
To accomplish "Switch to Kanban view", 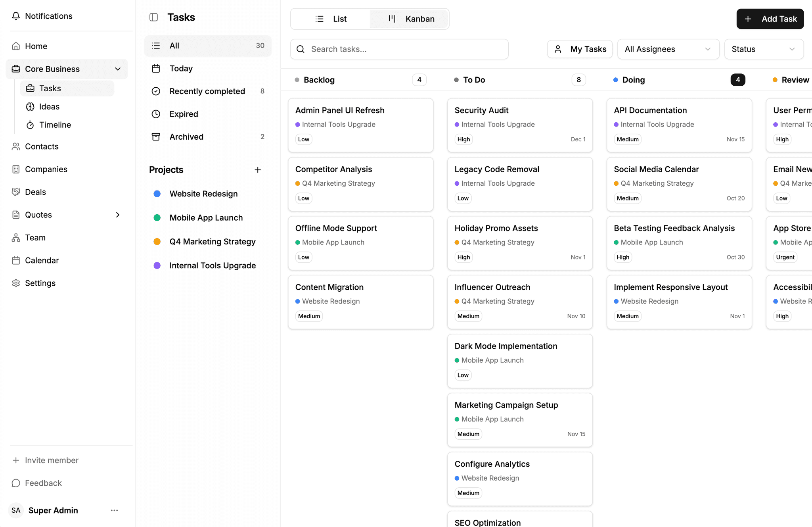I will pos(411,19).
